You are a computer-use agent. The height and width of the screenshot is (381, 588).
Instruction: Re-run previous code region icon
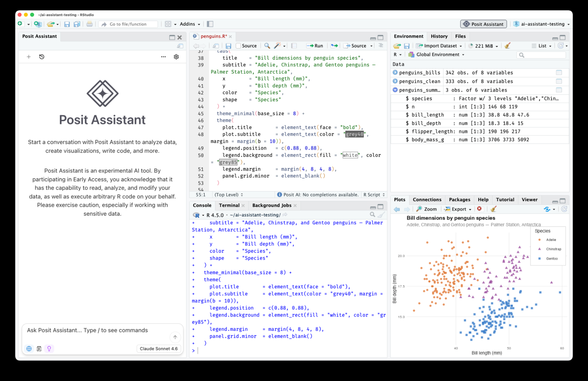point(334,46)
